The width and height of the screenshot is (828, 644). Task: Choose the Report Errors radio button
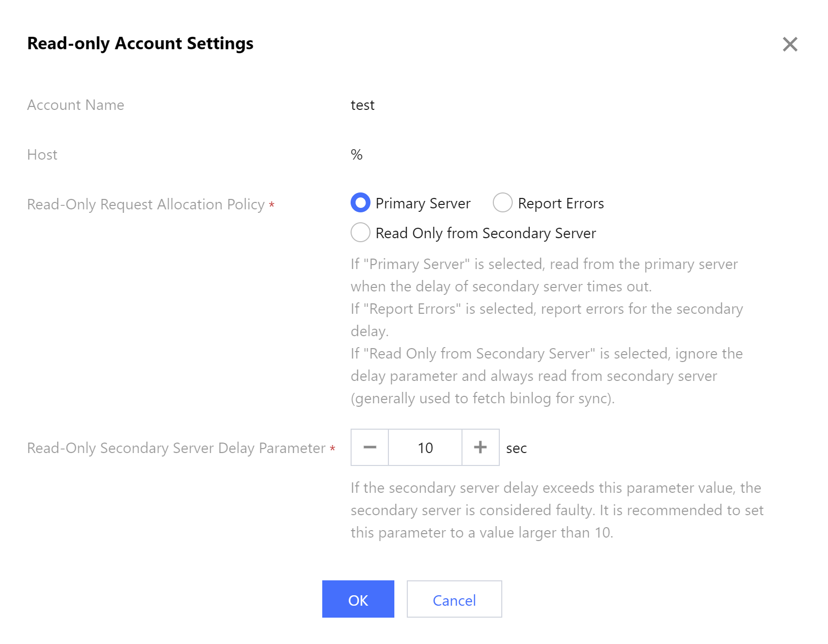pyautogui.click(x=502, y=203)
